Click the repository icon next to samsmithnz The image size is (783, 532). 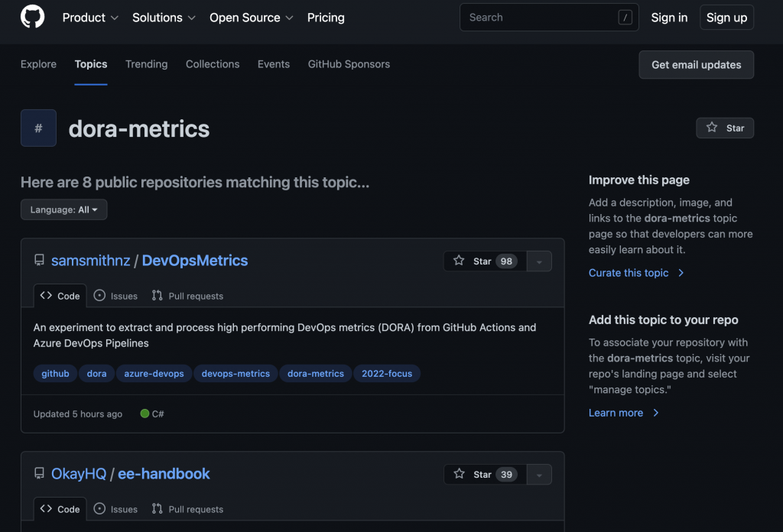click(x=39, y=260)
